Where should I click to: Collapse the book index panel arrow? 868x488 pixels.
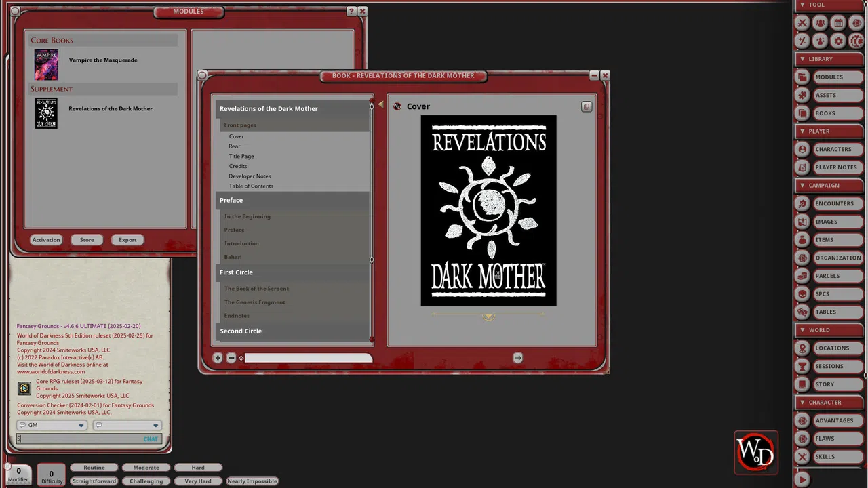(380, 104)
